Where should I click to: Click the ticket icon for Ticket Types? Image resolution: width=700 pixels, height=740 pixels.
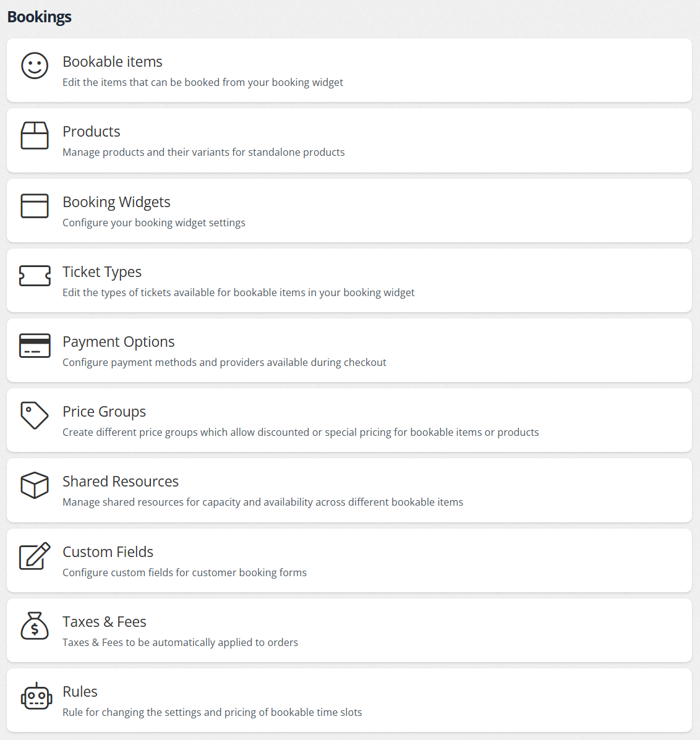point(35,276)
